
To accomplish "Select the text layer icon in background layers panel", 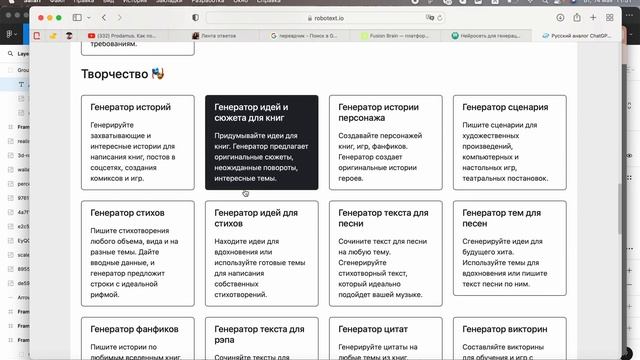I will click(x=21, y=84).
